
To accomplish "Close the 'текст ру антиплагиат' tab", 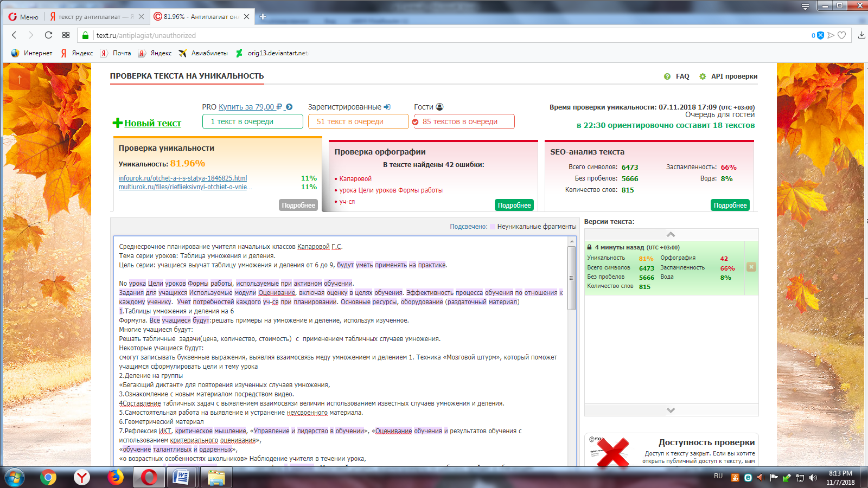I will click(142, 17).
